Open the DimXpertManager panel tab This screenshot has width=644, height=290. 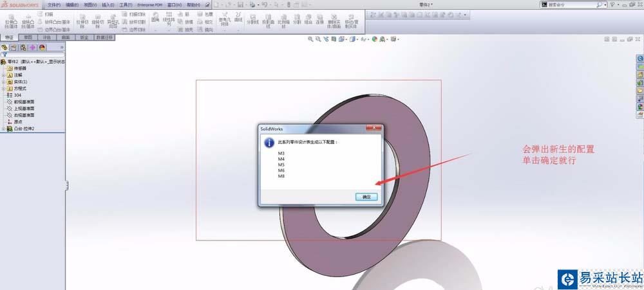point(33,48)
